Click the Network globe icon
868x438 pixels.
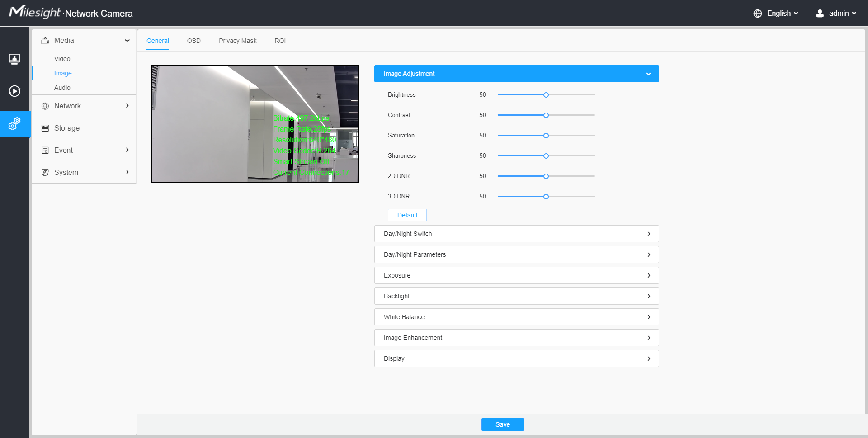45,106
